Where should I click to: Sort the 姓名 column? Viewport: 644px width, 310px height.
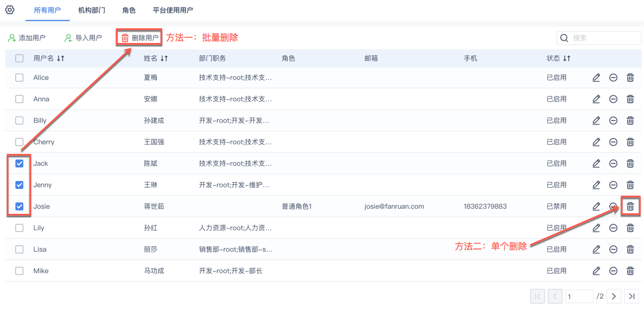164,58
